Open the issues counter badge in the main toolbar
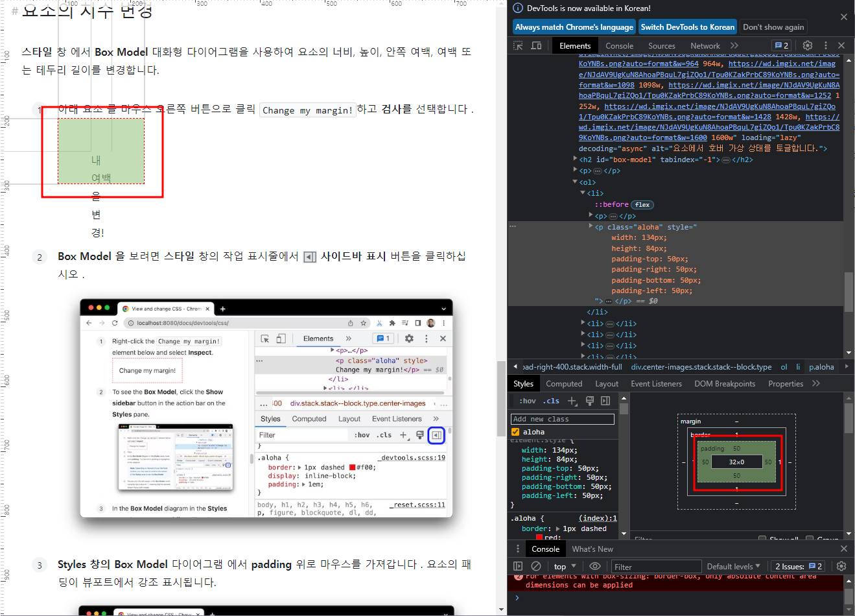The height and width of the screenshot is (616, 855). pyautogui.click(x=781, y=45)
